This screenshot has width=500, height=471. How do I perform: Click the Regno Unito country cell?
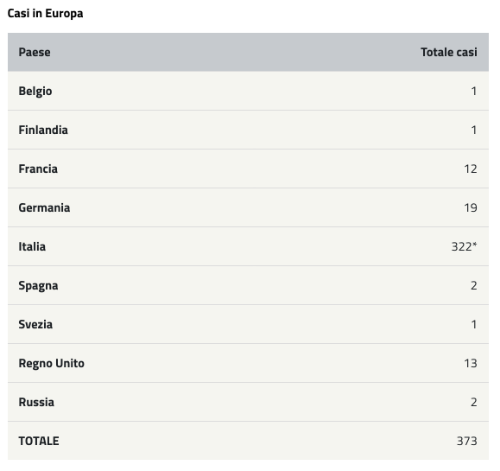click(51, 363)
